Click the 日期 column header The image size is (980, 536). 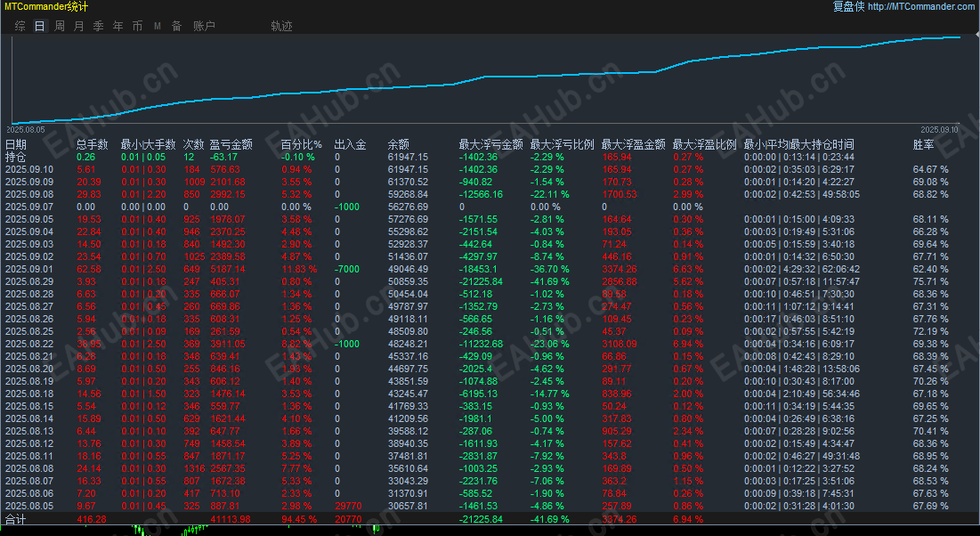pos(16,144)
